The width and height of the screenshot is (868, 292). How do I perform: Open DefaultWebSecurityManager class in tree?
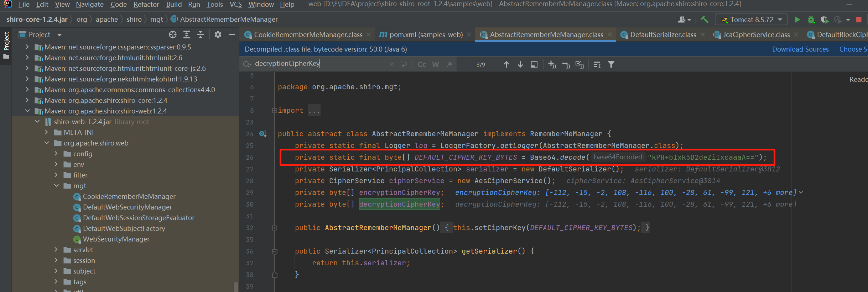click(x=127, y=207)
